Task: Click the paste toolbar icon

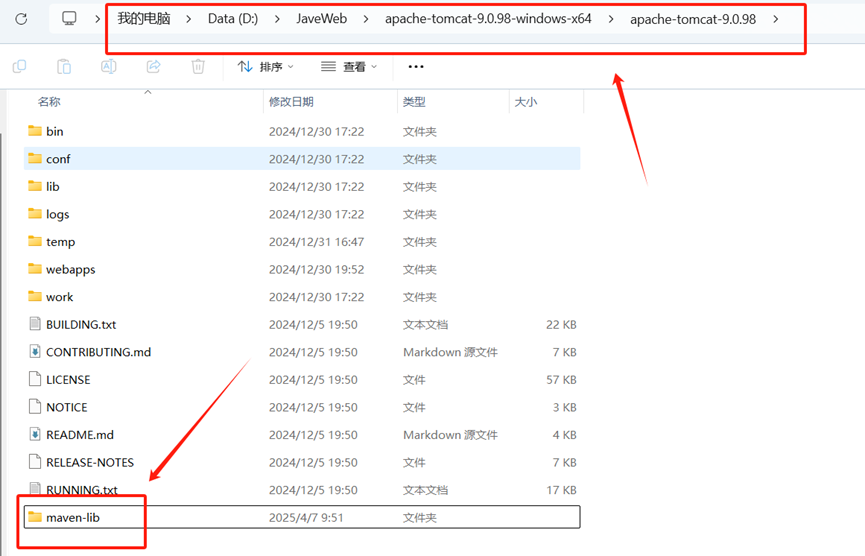Action: coord(64,67)
